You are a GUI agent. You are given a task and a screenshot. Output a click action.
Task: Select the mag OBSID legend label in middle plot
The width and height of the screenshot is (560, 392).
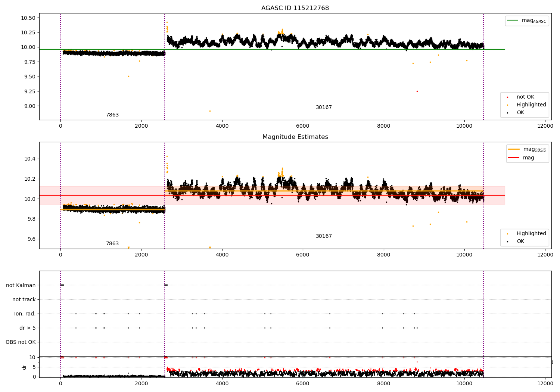click(x=535, y=149)
